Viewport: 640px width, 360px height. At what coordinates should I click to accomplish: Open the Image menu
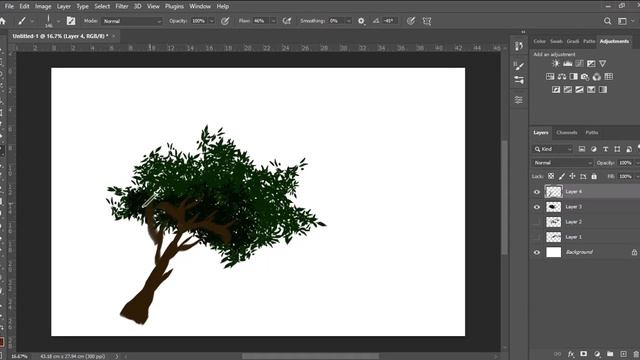[x=43, y=6]
